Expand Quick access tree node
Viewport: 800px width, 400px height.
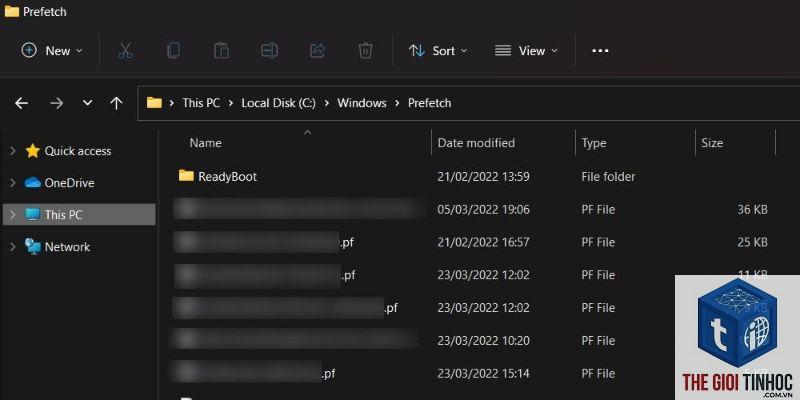click(x=13, y=151)
